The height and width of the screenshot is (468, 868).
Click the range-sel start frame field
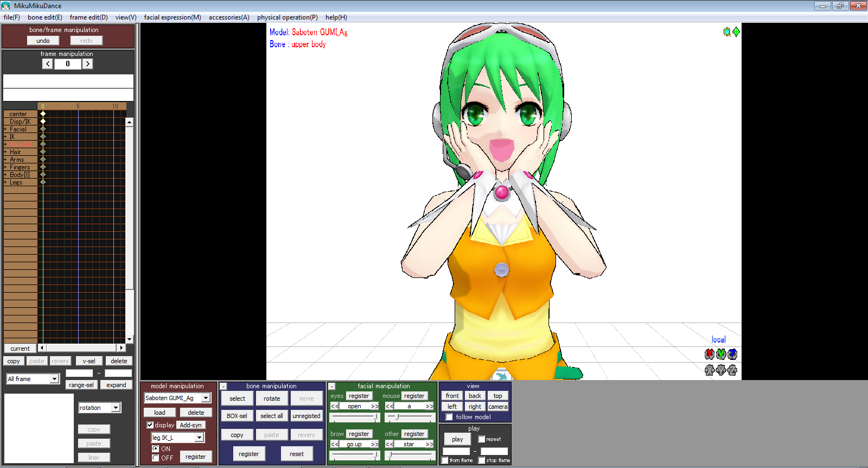pyautogui.click(x=79, y=373)
